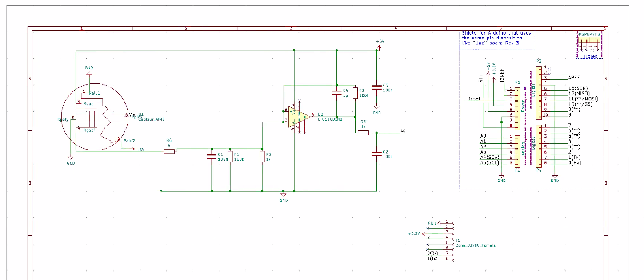Click the A0 net label after R6
The image size is (644, 280).
(x=403, y=131)
